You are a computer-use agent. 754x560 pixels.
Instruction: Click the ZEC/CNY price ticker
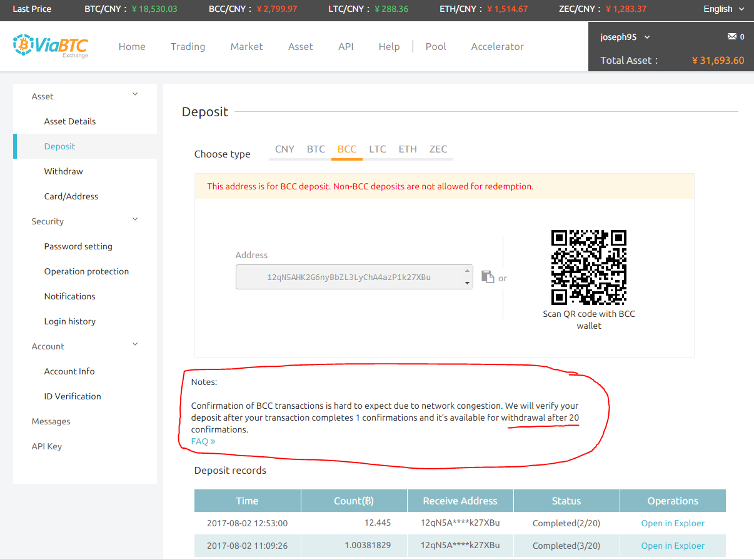(x=603, y=9)
